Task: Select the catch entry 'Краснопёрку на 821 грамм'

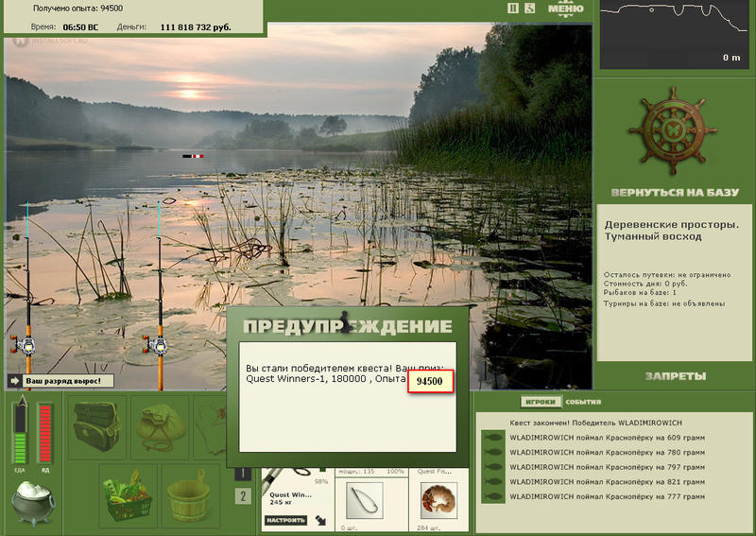Action: 608,481
